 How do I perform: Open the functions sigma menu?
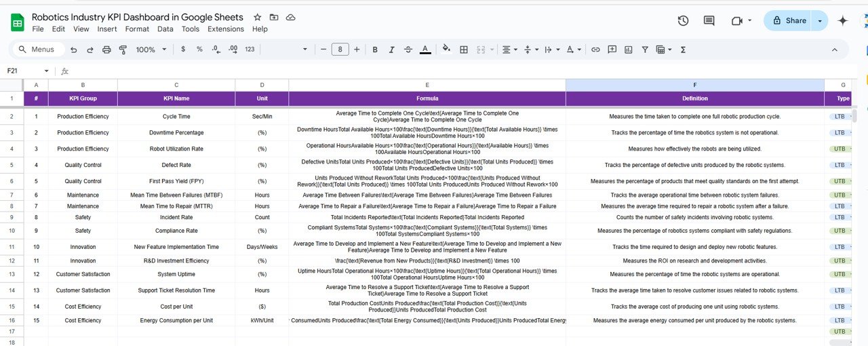(683, 50)
